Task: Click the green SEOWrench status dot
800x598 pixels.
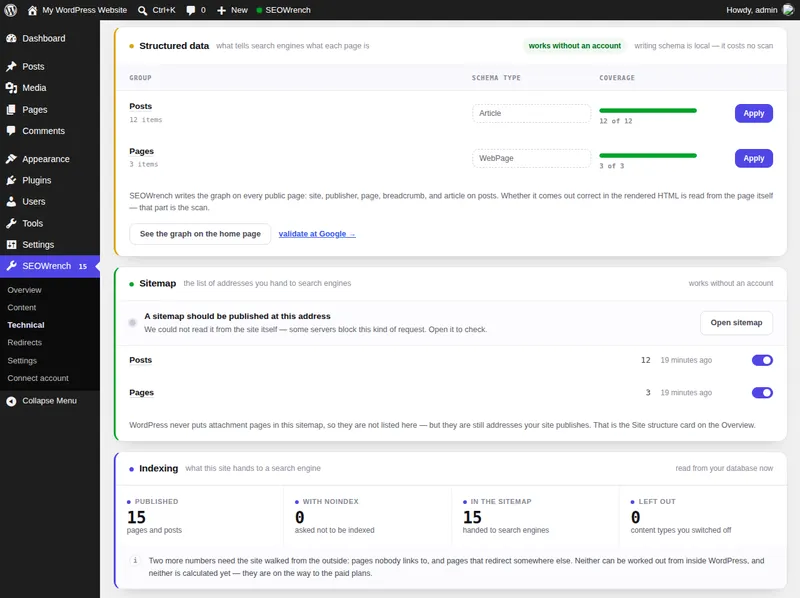Action: tap(259, 10)
